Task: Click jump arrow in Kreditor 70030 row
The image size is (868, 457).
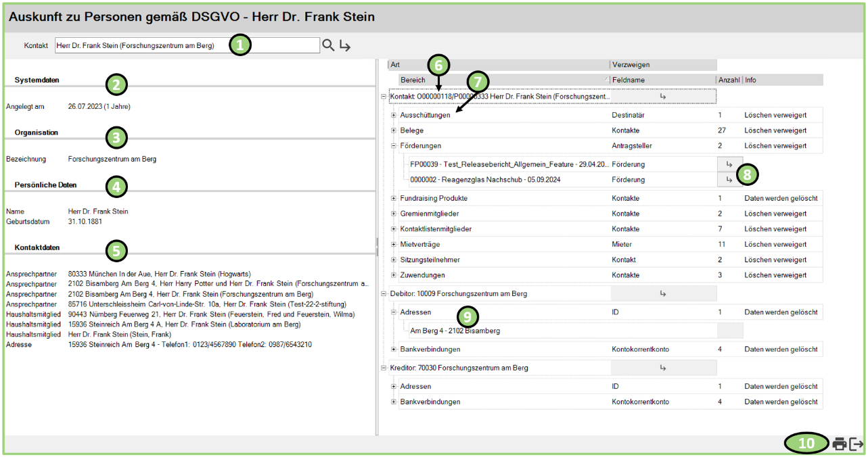Action: 663,368
